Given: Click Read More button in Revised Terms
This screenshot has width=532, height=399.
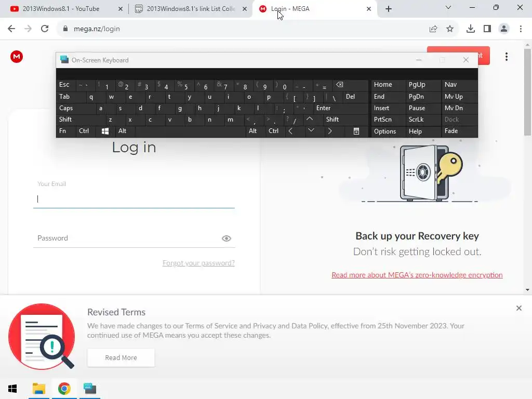Looking at the screenshot, I should coord(121,357).
